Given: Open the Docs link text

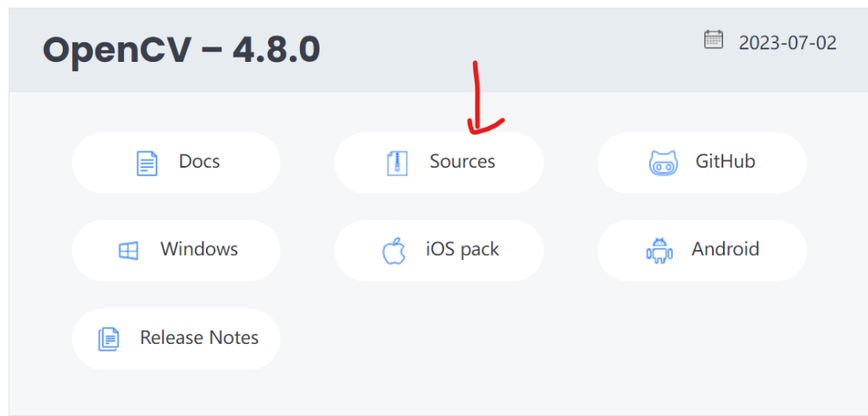Looking at the screenshot, I should point(199,161).
